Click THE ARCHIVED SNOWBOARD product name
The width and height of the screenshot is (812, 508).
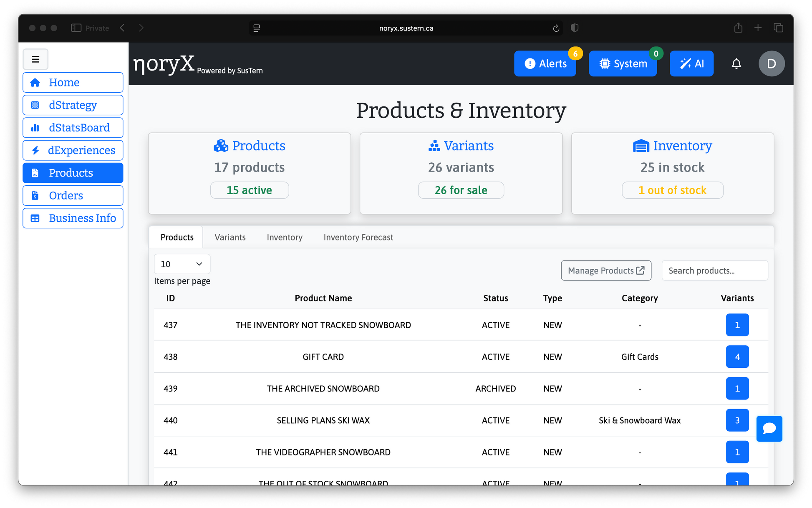point(323,389)
